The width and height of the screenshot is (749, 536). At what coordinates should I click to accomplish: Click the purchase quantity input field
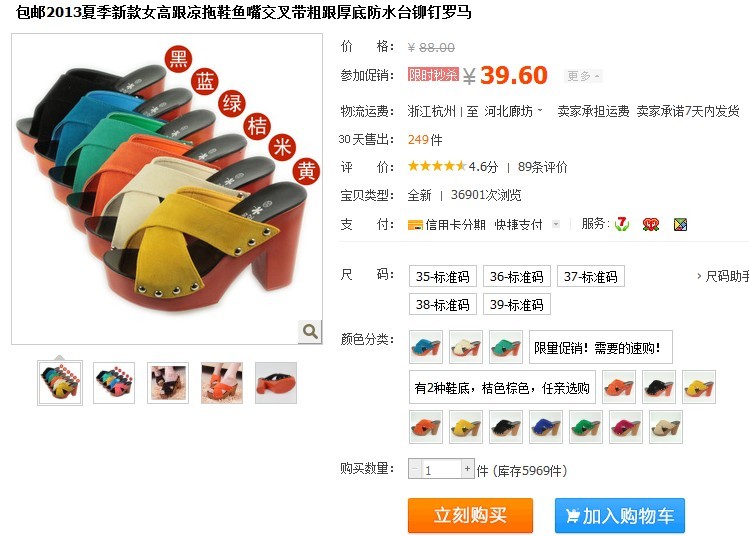pyautogui.click(x=441, y=469)
